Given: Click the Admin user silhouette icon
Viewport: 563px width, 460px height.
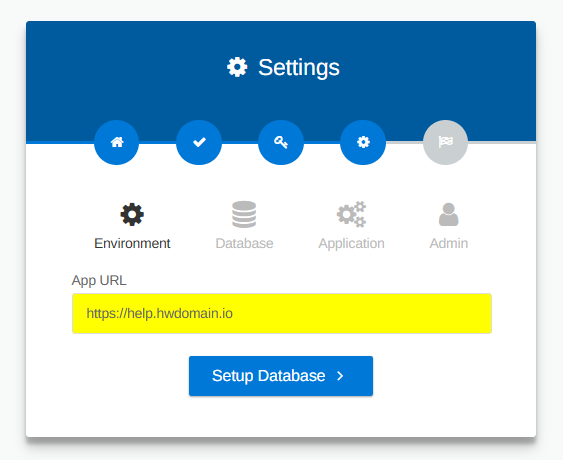Looking at the screenshot, I should (448, 214).
